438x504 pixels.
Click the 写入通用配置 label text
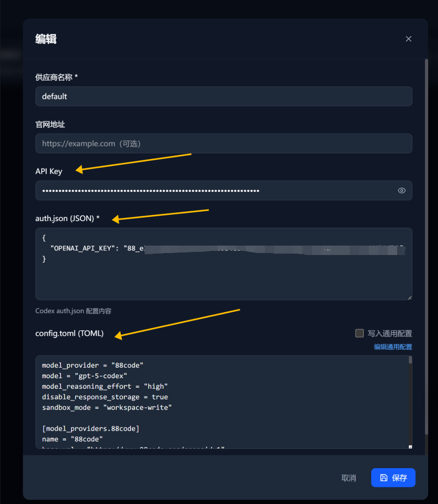[x=390, y=334]
